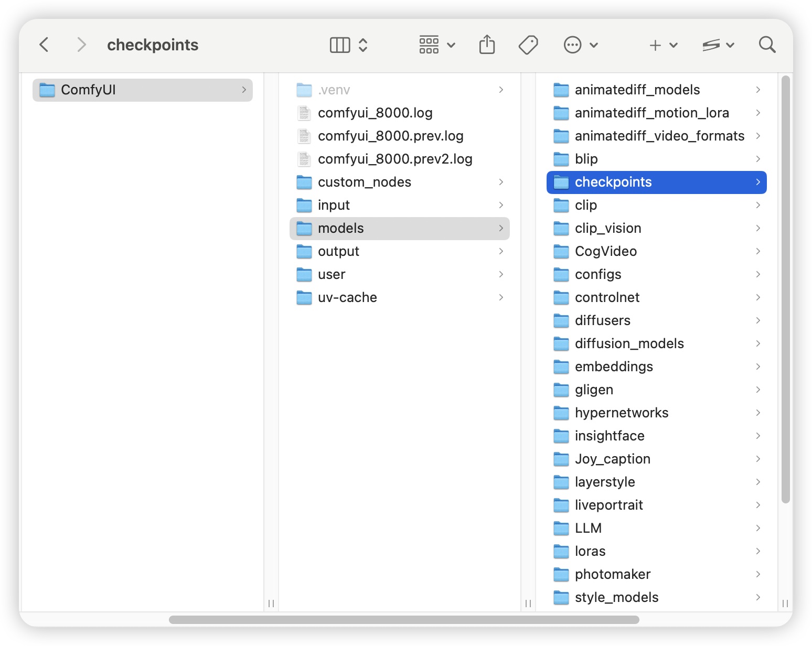Click the forward navigation arrow

coord(81,45)
